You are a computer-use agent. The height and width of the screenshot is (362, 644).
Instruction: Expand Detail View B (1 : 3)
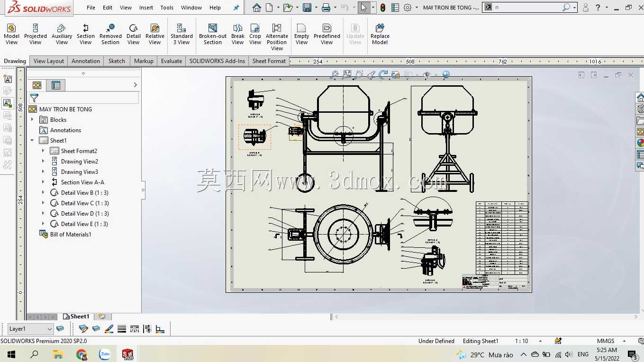(43, 193)
